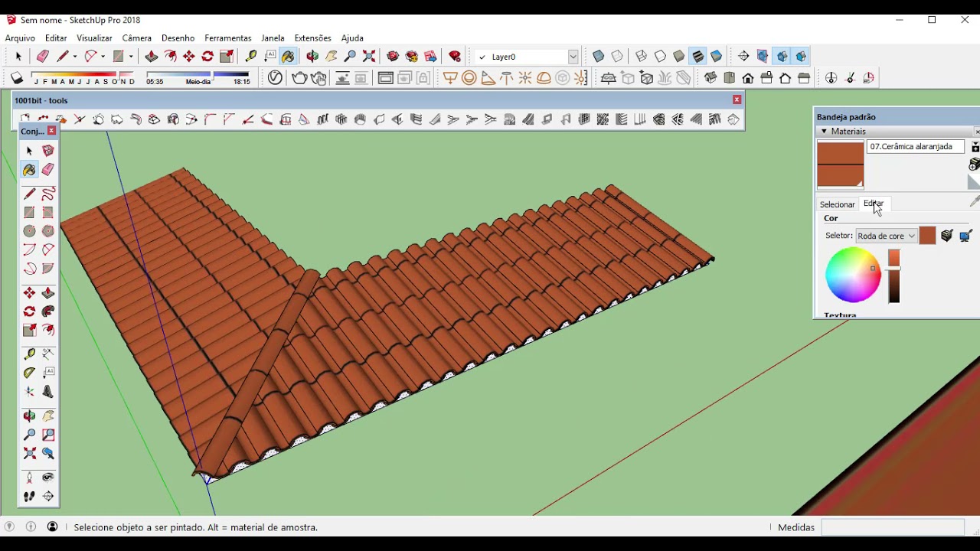This screenshot has width=980, height=551.
Task: Toggle the Shaded With Textures style
Action: coord(697,57)
